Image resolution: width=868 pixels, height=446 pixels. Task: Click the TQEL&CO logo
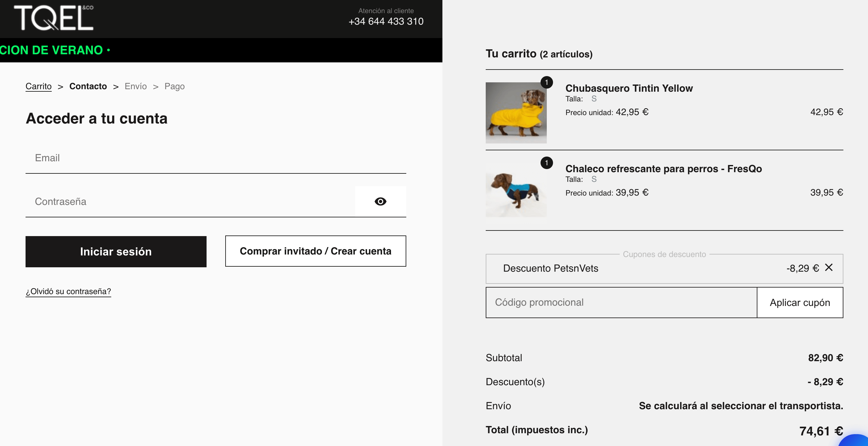tap(54, 18)
